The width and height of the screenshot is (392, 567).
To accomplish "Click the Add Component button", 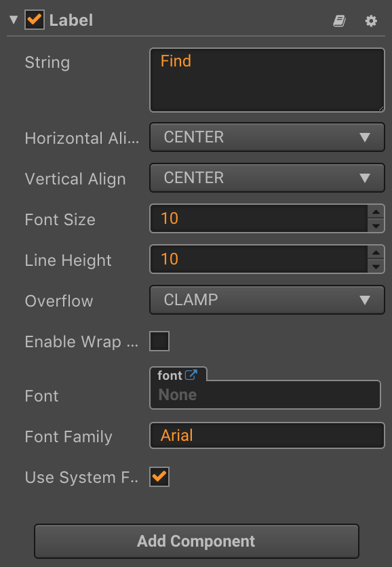I will 196,541.
